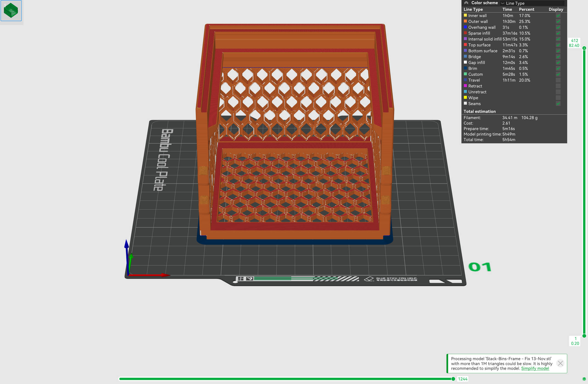Click the magenta Retract color swatch
The width and height of the screenshot is (588, 384).
click(x=465, y=86)
